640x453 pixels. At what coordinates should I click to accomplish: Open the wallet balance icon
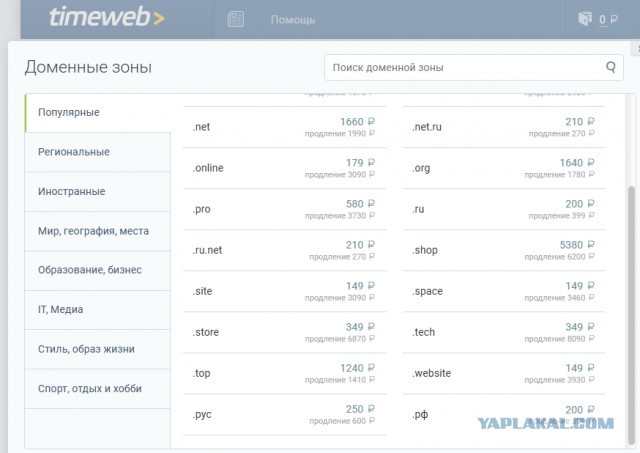(584, 19)
